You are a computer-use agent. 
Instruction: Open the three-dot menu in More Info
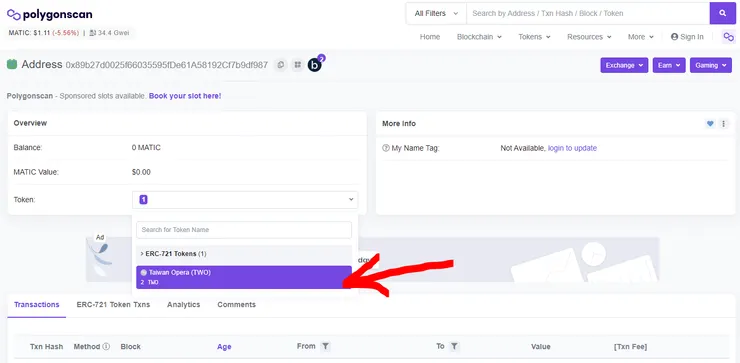tap(723, 124)
